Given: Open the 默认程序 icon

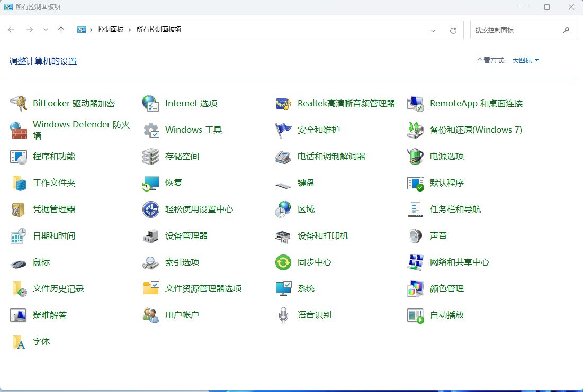Looking at the screenshot, I should coord(416,183).
